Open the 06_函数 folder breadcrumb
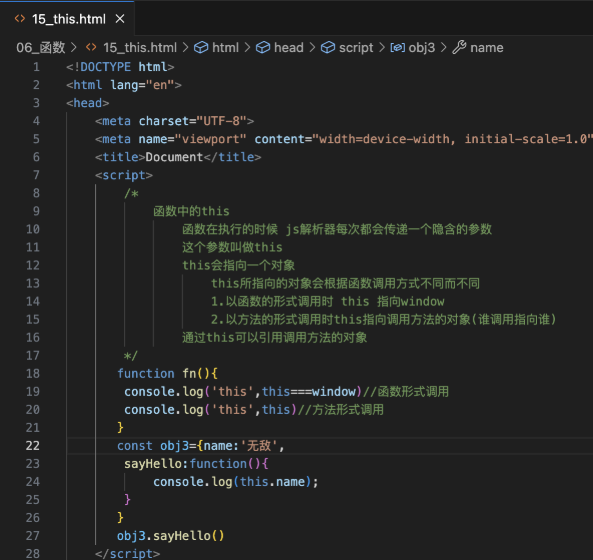This screenshot has width=593, height=560. (x=41, y=48)
